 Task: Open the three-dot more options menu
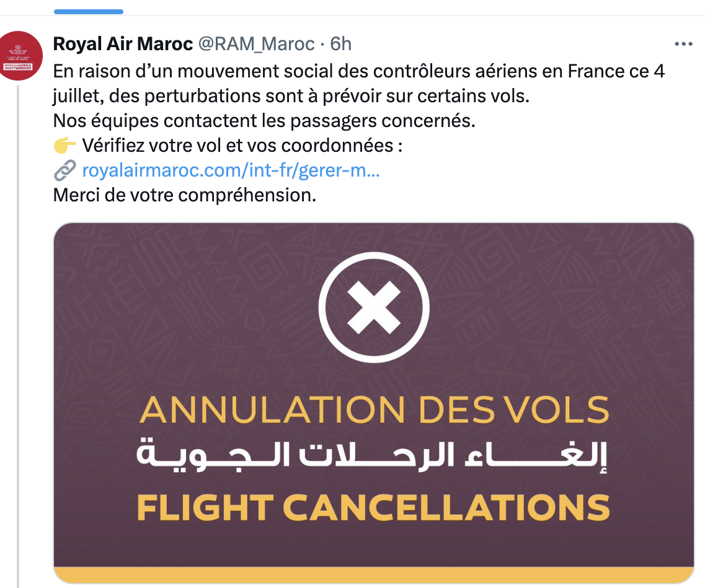click(x=683, y=44)
